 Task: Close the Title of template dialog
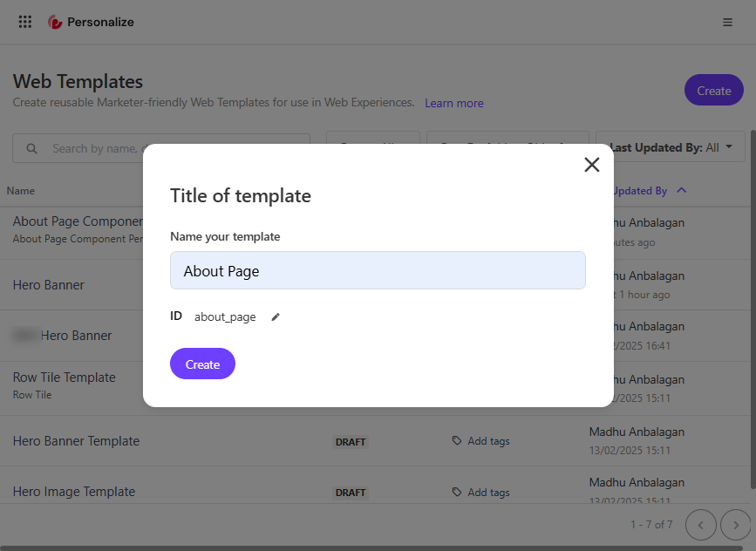[x=592, y=165]
